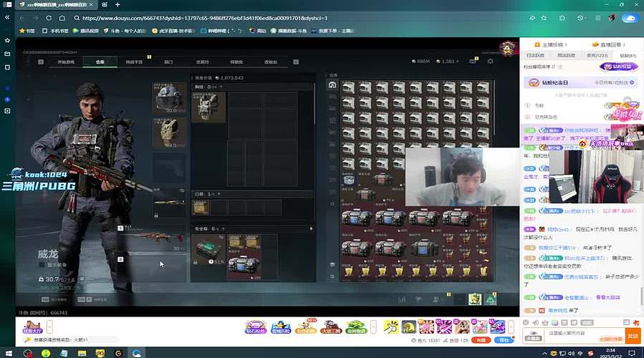The height and width of the screenshot is (358, 644).
Task: Switch to the 贵宾 ranking tab
Action: [x=597, y=55]
